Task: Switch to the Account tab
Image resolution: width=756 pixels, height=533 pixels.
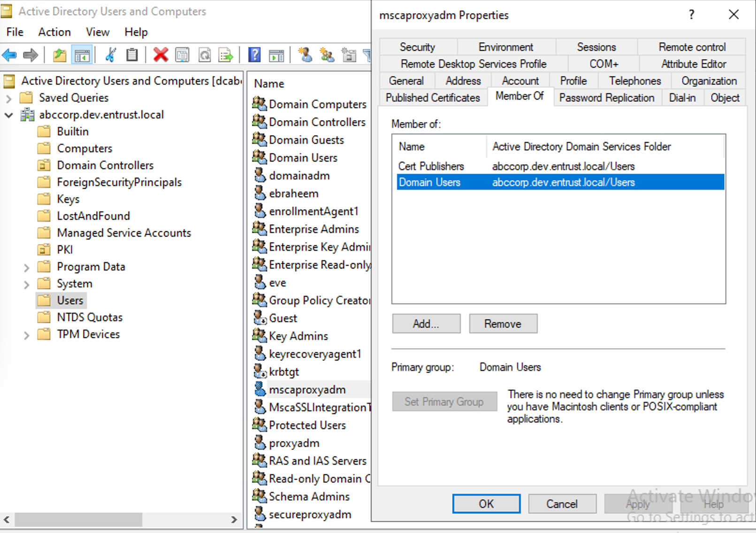Action: pyautogui.click(x=520, y=81)
